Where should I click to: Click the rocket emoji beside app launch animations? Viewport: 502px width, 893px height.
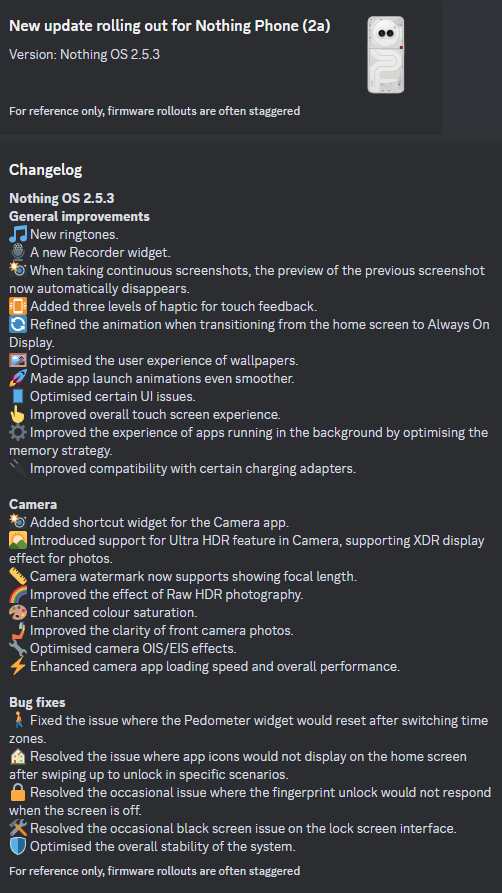18,378
